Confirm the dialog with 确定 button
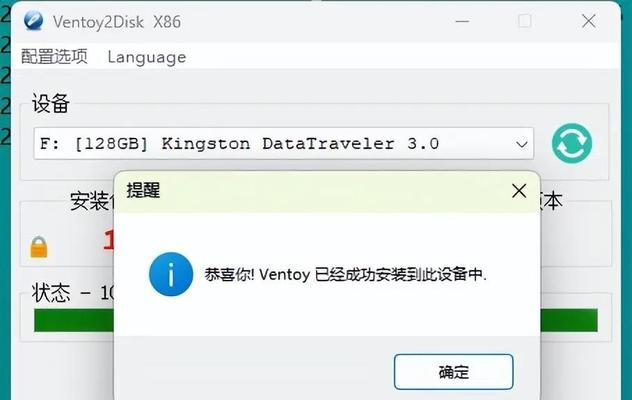Viewport: 632px width, 400px height. click(x=453, y=372)
